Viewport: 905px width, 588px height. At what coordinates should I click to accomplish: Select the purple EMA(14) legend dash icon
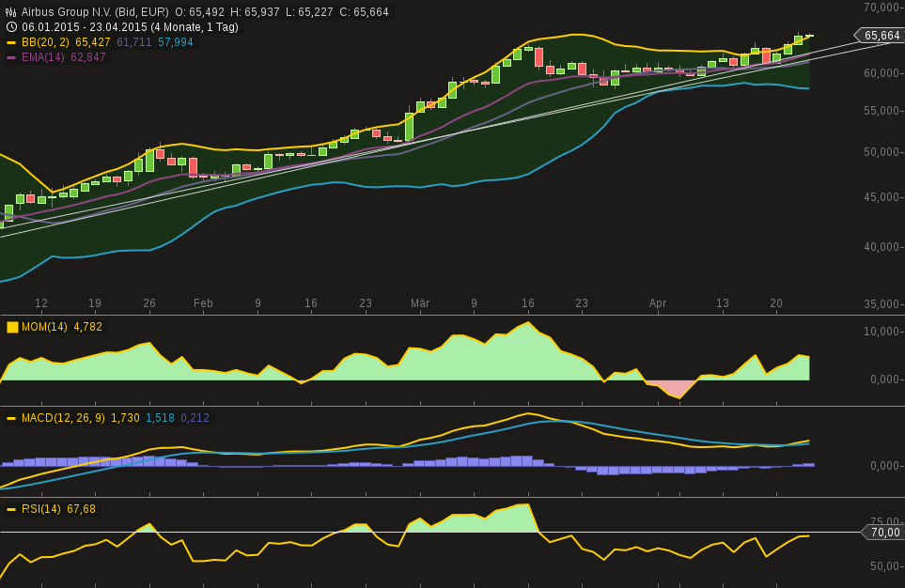(x=13, y=56)
